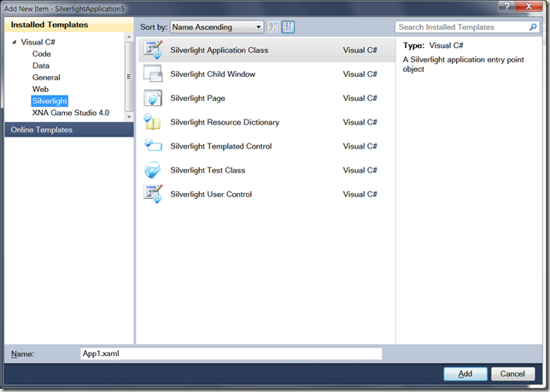
Task: Select Silverlight User Control text
Action: 211,194
